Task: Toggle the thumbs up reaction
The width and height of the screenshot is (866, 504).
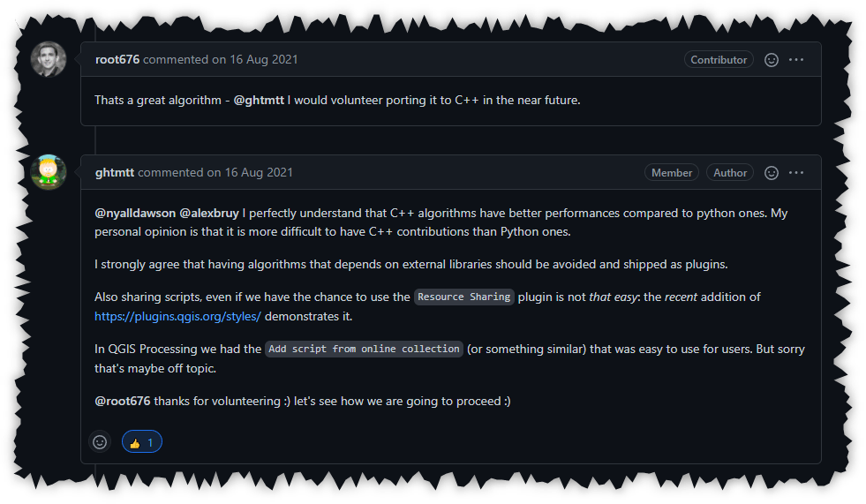Action: click(x=141, y=442)
